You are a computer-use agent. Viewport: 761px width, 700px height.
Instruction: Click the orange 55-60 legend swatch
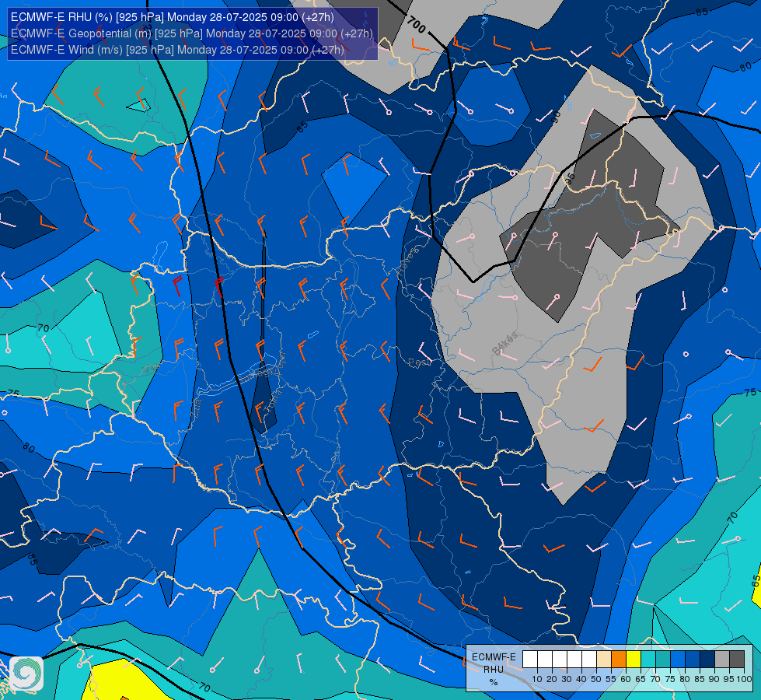click(619, 660)
